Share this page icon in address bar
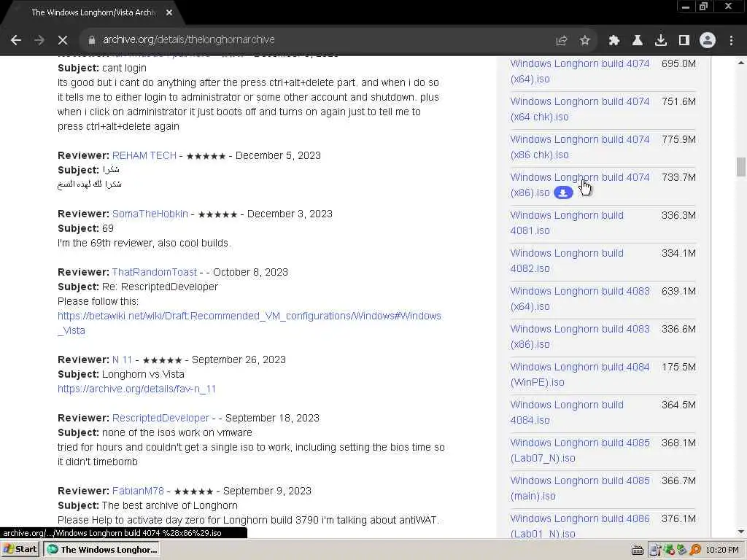The width and height of the screenshot is (747, 560). [562, 41]
